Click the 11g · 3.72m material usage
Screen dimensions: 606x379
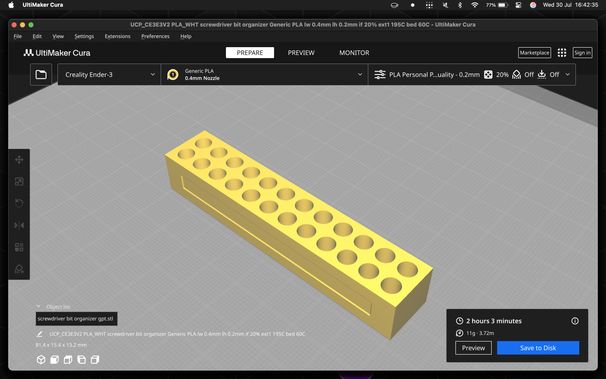tap(480, 333)
